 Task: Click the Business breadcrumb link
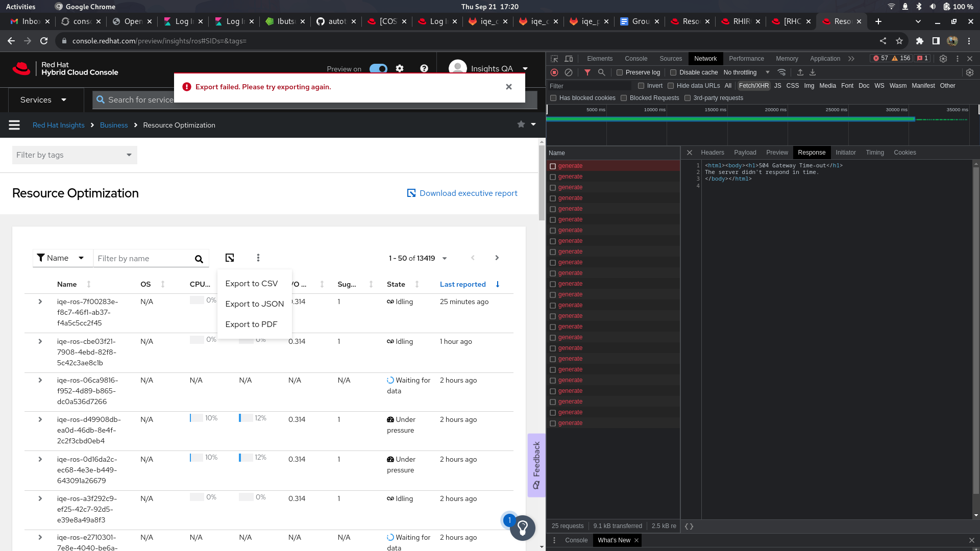click(x=114, y=125)
